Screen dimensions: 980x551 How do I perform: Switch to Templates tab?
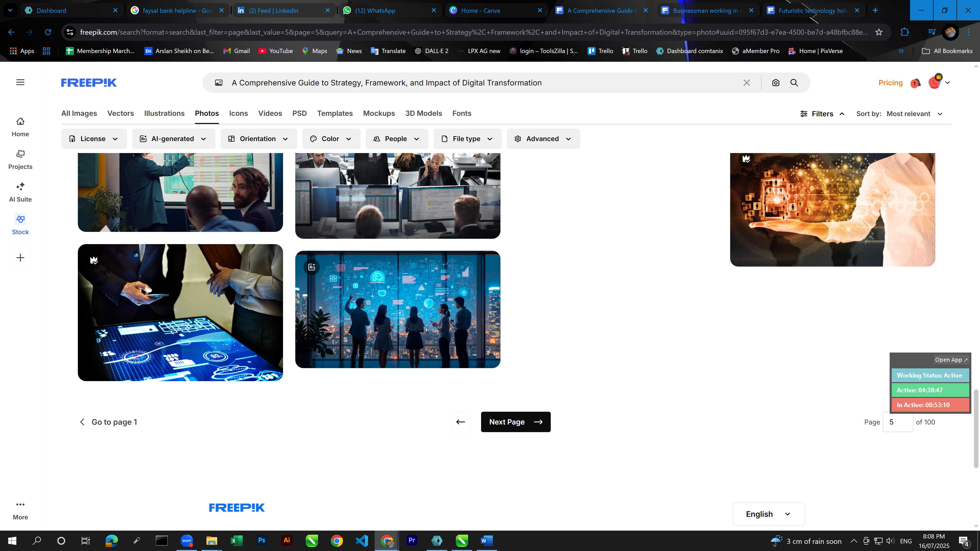335,113
